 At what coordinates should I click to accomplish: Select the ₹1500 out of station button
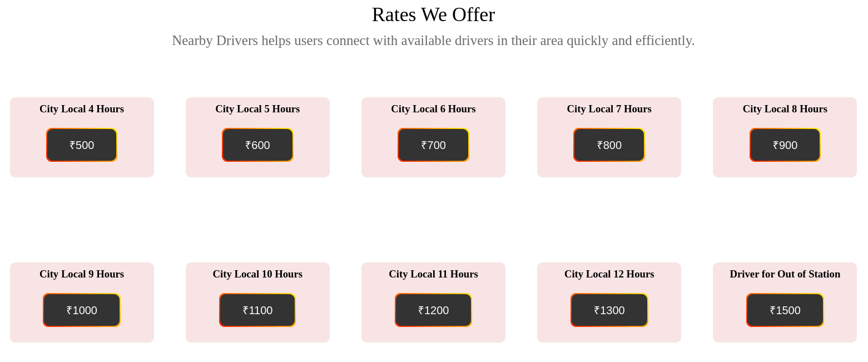[785, 310]
